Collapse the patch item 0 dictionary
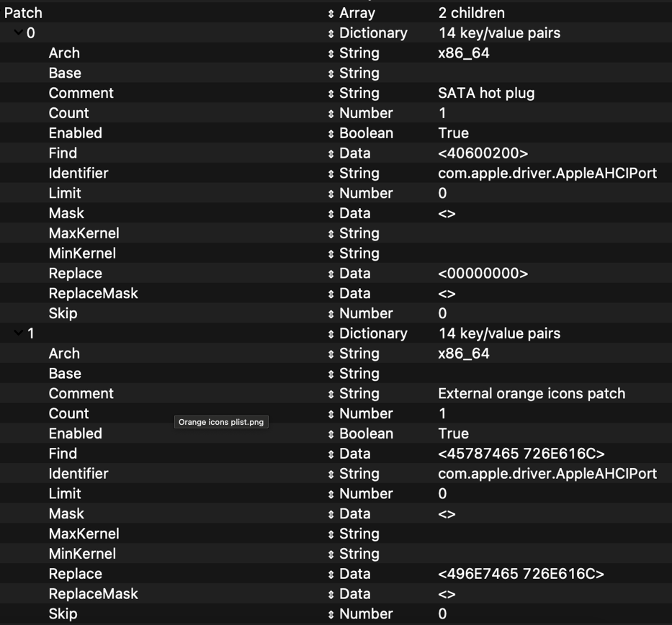Image resolution: width=672 pixels, height=625 pixels. coord(19,33)
